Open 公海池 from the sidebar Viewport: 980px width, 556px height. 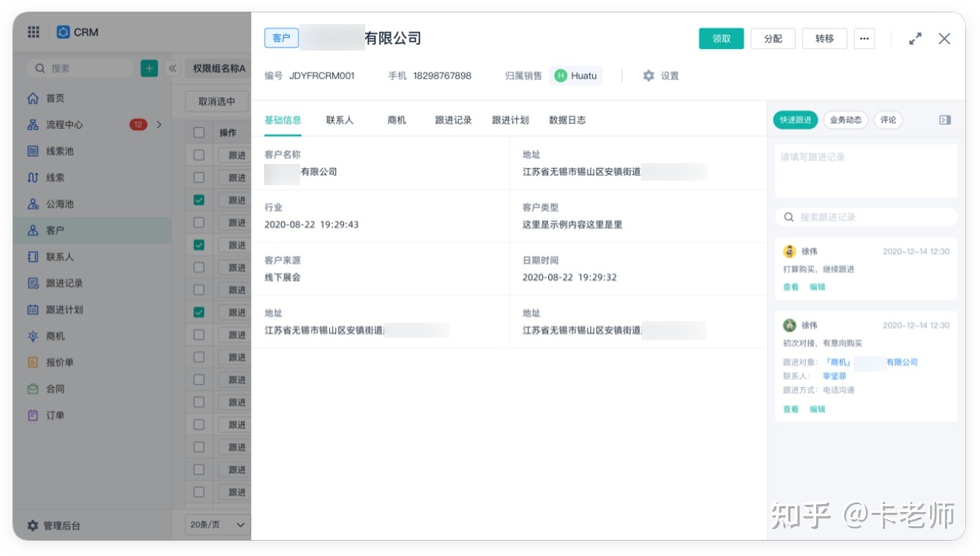coord(33,203)
